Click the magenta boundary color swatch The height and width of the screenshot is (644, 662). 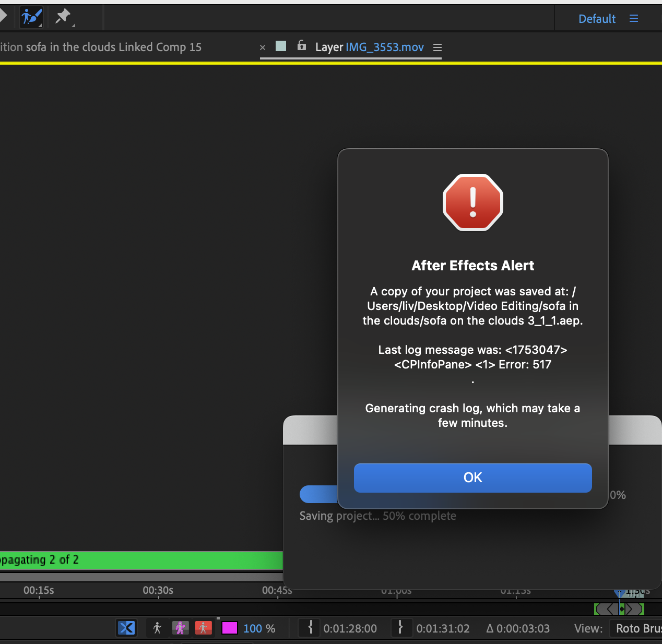coord(230,628)
